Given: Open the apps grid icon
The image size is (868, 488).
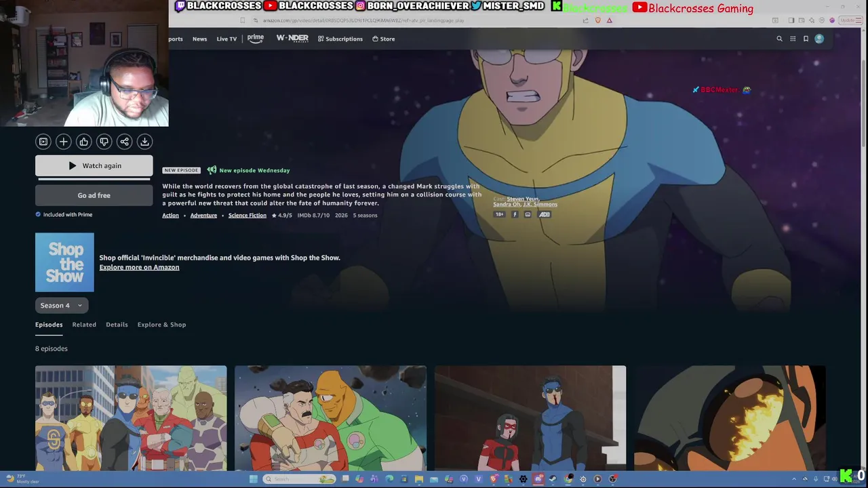Looking at the screenshot, I should pos(793,39).
